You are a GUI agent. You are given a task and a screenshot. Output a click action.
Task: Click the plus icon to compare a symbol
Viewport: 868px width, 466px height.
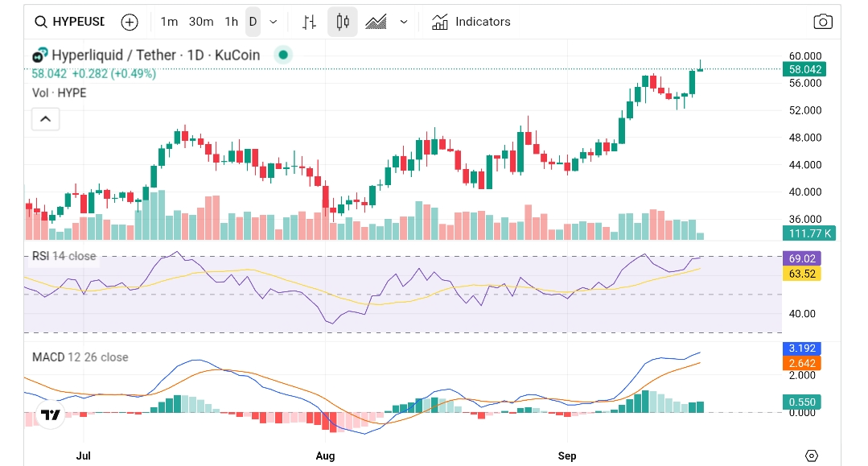(129, 22)
